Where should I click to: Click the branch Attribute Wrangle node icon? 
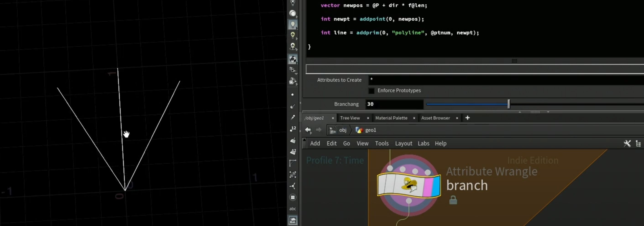409,185
